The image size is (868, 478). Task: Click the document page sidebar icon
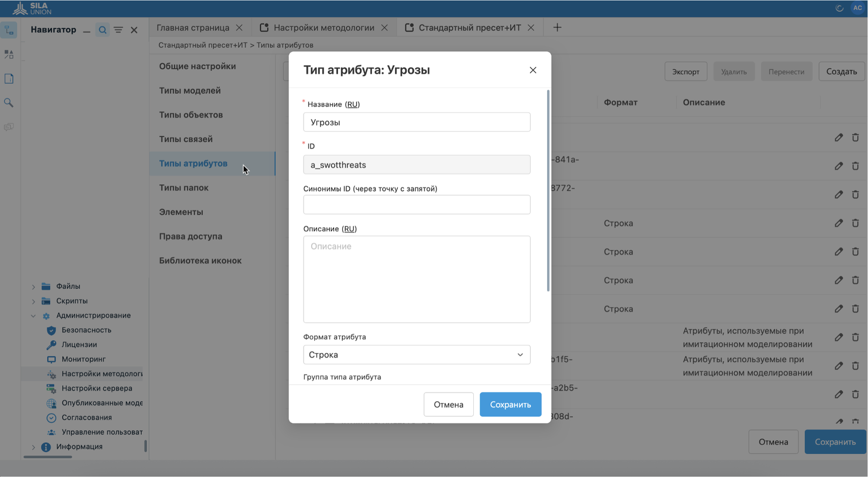(x=9, y=79)
